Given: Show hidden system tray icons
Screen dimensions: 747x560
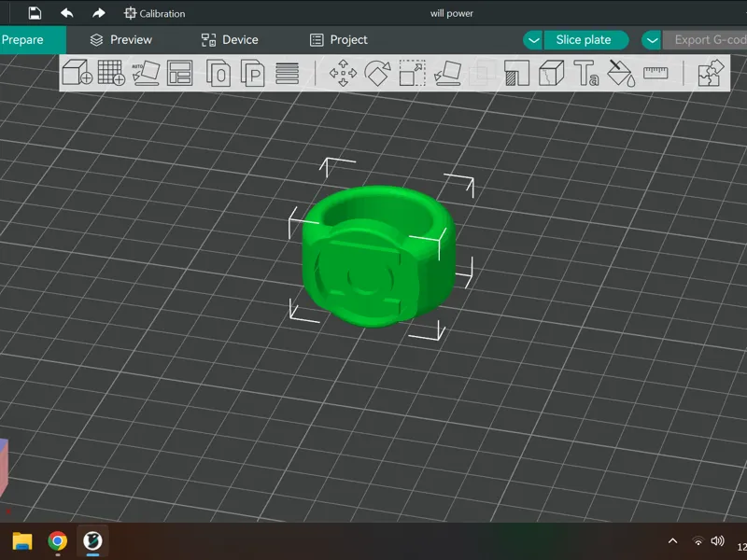Looking at the screenshot, I should pyautogui.click(x=672, y=541).
